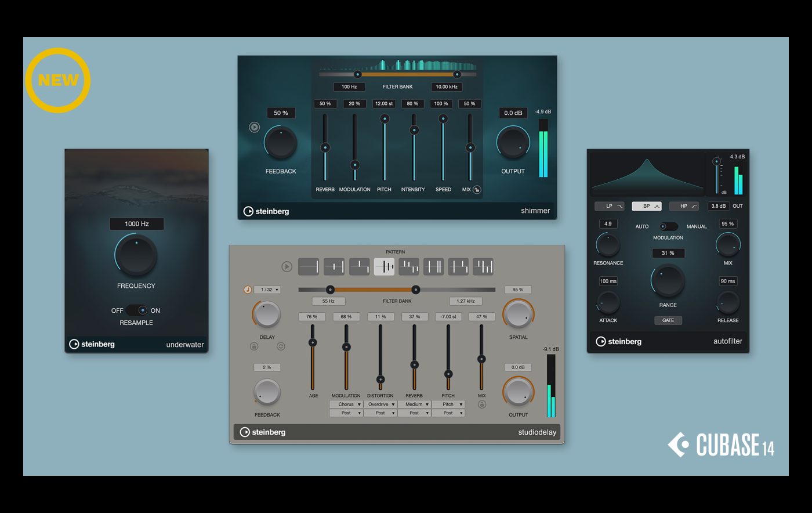Viewport: 812px width, 513px height.
Task: Click the studiodelay Distortion slider handle
Action: [380, 380]
